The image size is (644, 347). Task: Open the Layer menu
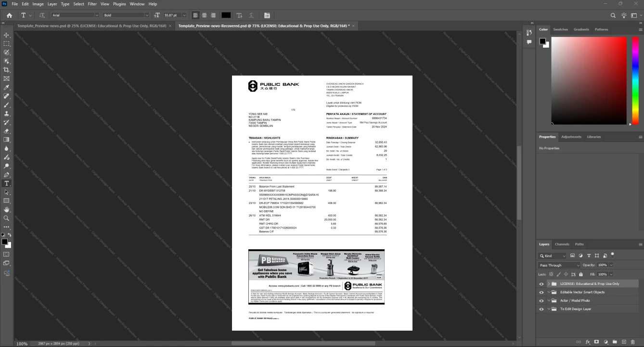(52, 4)
